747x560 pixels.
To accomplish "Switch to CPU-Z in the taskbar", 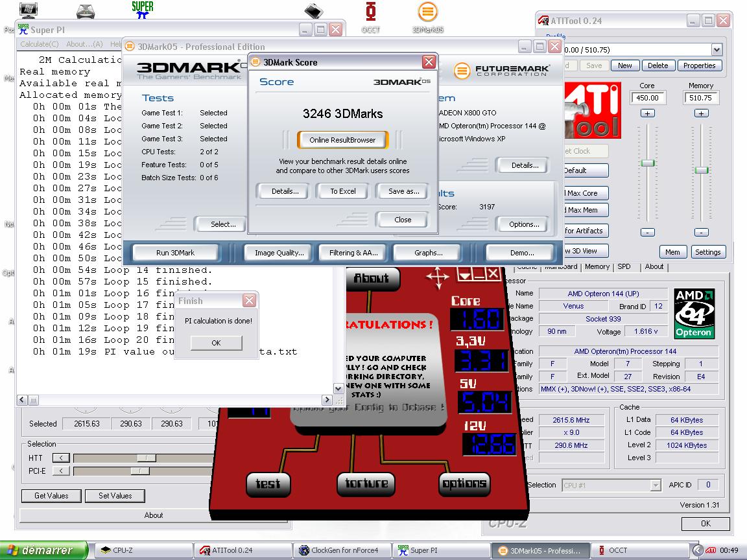I will tap(143, 550).
